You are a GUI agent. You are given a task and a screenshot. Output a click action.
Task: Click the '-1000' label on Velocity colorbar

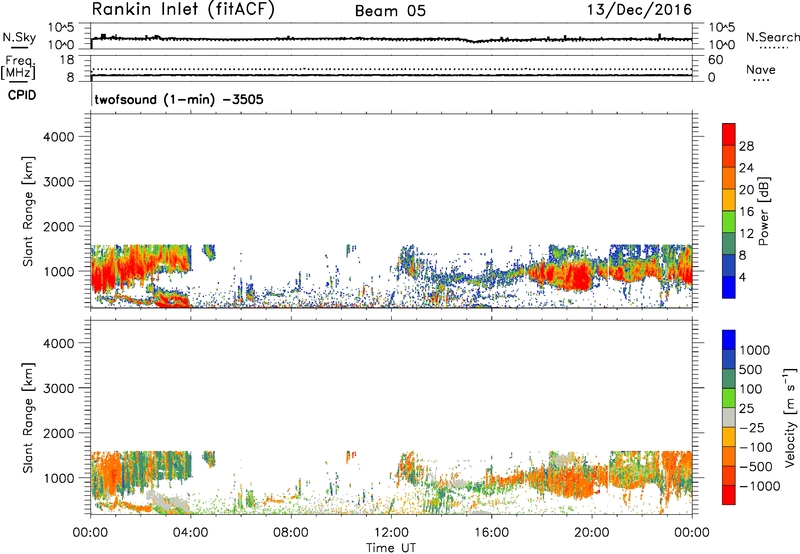(x=760, y=486)
